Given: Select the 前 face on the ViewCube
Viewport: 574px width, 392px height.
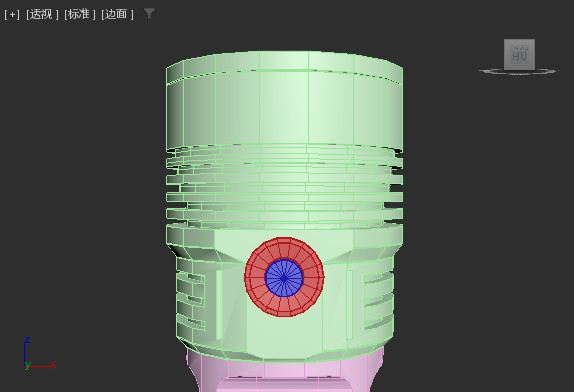Looking at the screenshot, I should coord(519,54).
